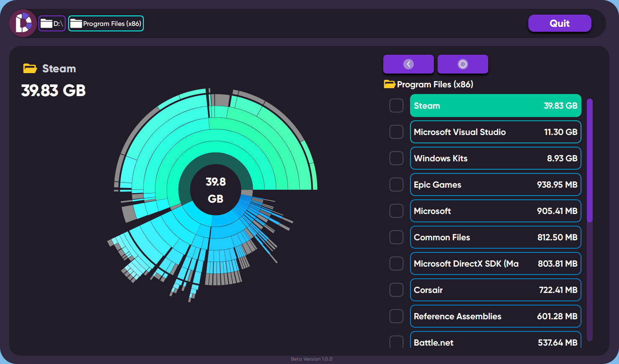Screen dimensions: 619x364
Task: Click the 39.83 GB size heading
Action: click(x=53, y=90)
